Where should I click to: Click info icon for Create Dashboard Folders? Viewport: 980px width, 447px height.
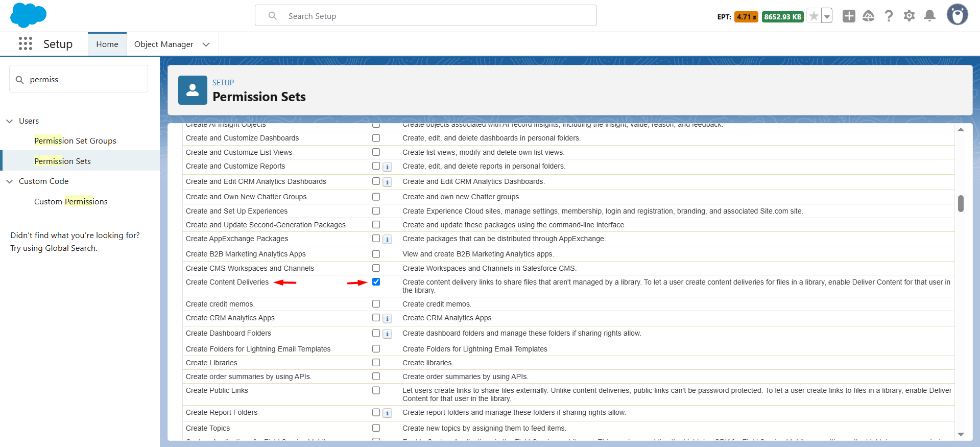point(388,334)
